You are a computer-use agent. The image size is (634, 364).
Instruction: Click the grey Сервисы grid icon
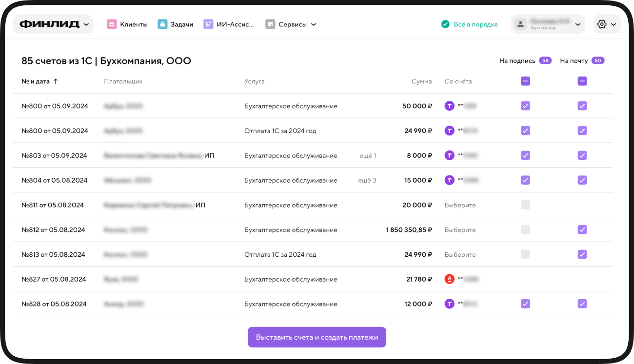pyautogui.click(x=270, y=24)
